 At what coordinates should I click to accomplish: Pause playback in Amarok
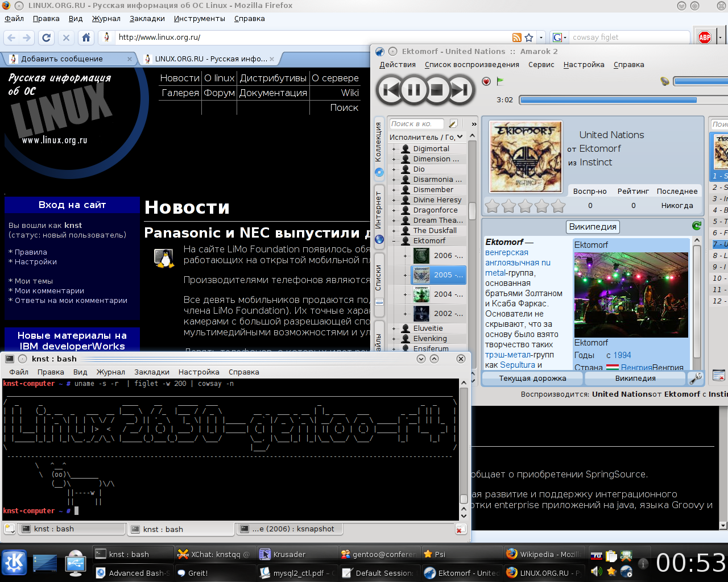pos(413,89)
